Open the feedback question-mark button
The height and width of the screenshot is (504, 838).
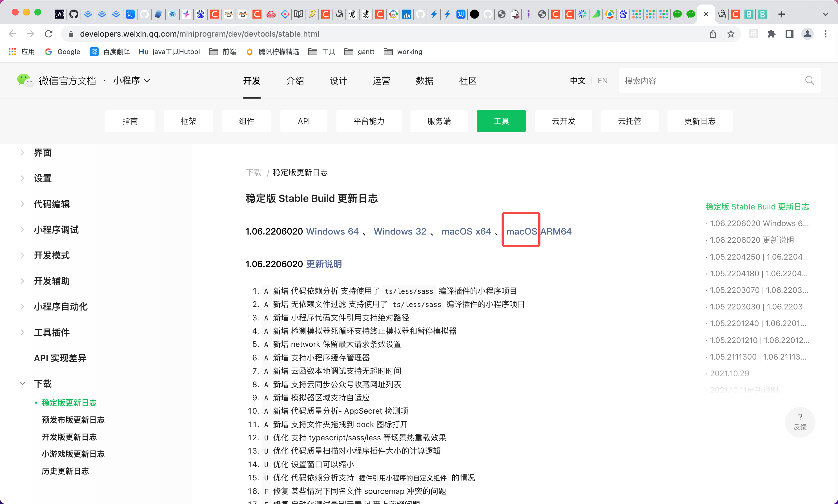(800, 422)
